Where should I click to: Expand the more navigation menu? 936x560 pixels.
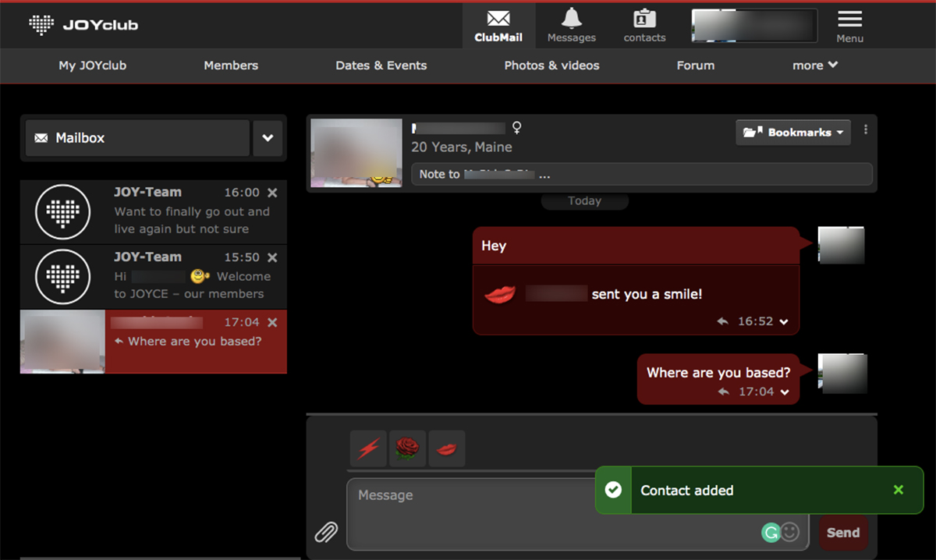coord(815,66)
